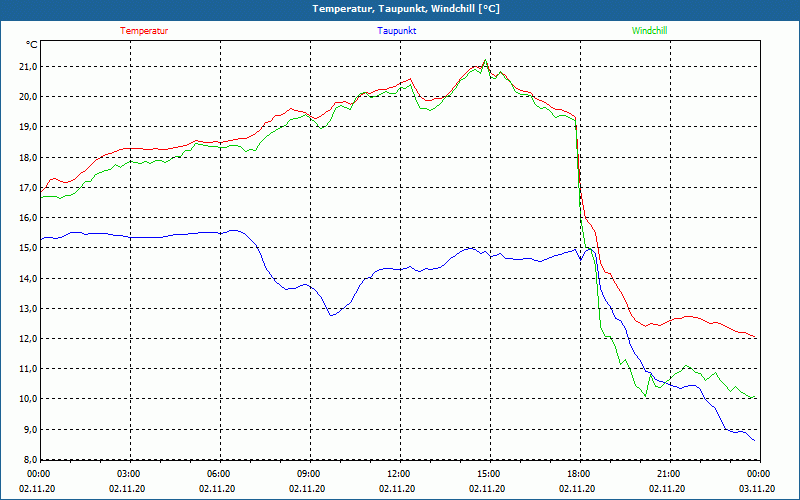800x500 pixels.
Task: Click the green Windchill legend label
Action: click(x=649, y=31)
